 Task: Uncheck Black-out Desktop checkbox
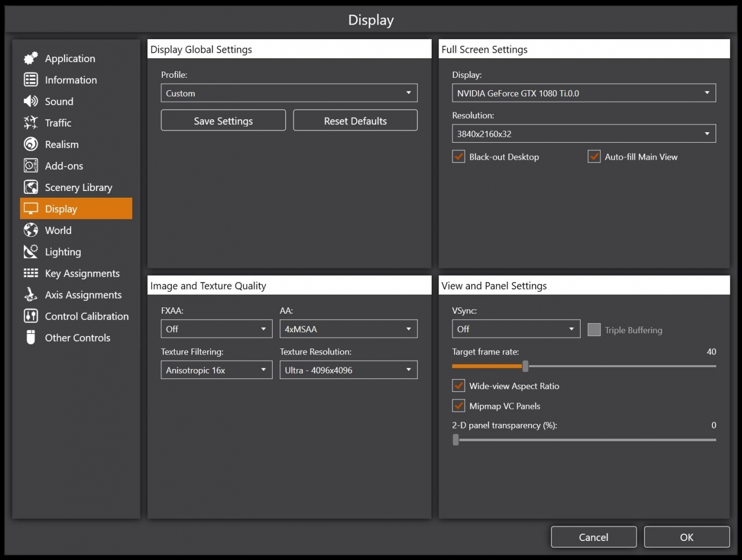pyautogui.click(x=459, y=157)
